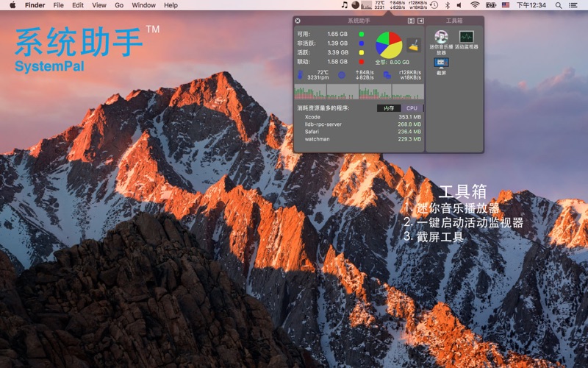Click the music note menu bar icon
Screen dimensions: 588x368
coord(345,5)
